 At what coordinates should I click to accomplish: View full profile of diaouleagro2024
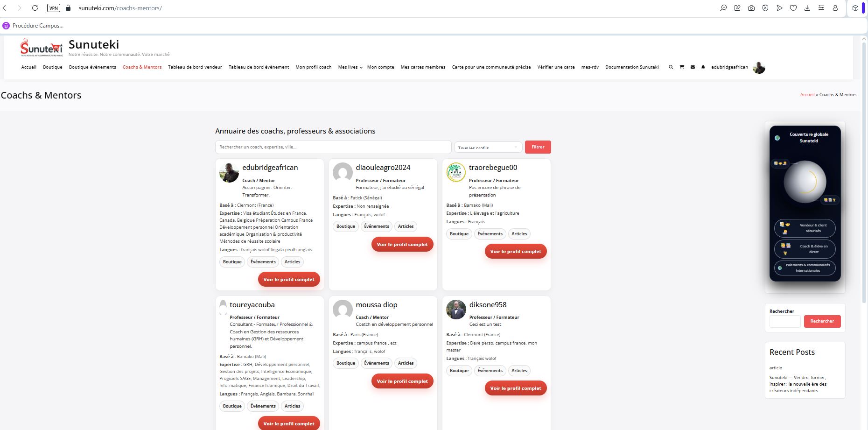pyautogui.click(x=402, y=244)
